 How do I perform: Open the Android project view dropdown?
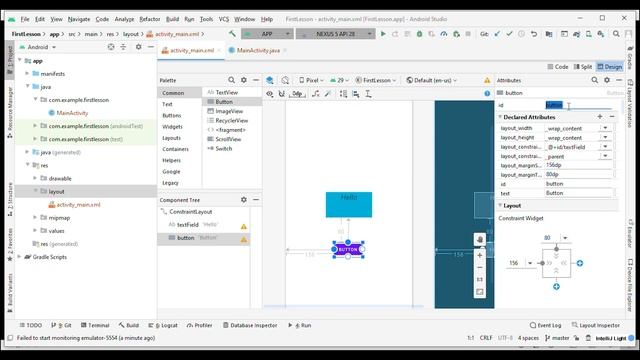point(39,47)
